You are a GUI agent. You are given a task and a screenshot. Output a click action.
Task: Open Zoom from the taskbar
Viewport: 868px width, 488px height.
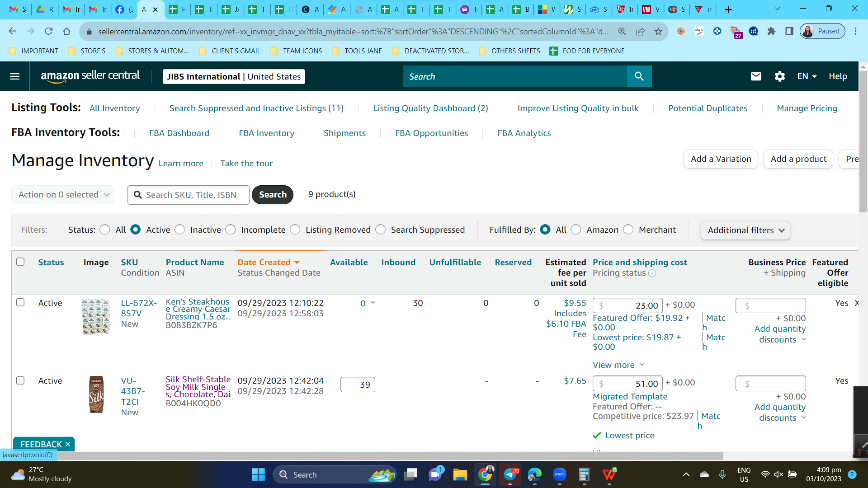pos(559,474)
